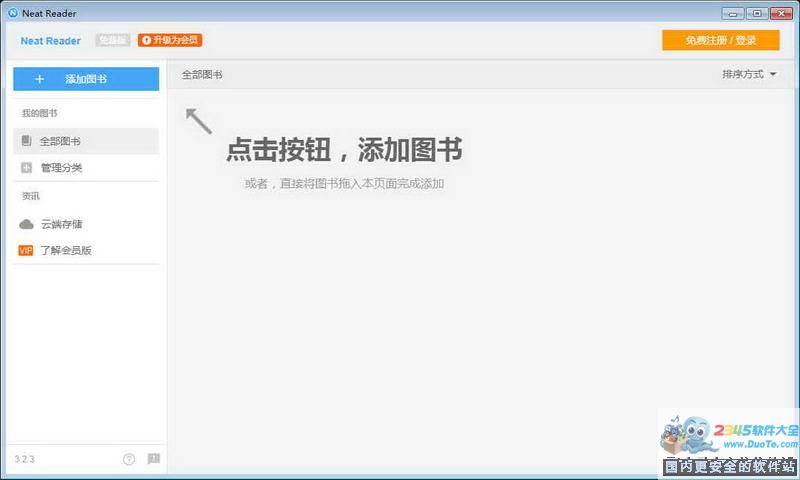Image resolution: width=800 pixels, height=480 pixels.
Task: Click the orange 升级为会员 button
Action: [170, 40]
